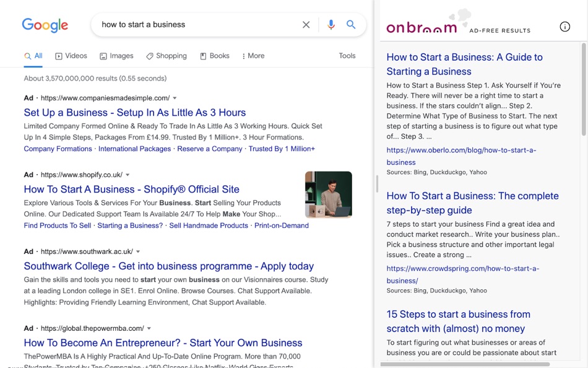This screenshot has width=588, height=368.
Task: Click 'About 3,570,000,000 results' text
Action: pos(95,79)
